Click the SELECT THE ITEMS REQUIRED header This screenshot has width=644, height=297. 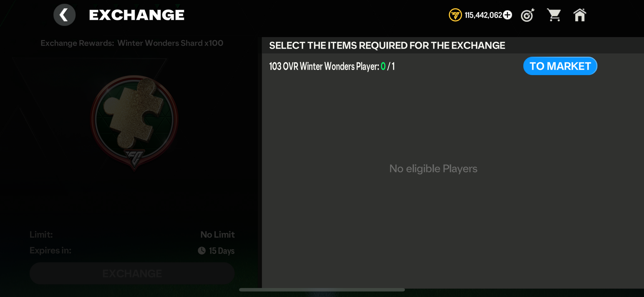(x=387, y=46)
